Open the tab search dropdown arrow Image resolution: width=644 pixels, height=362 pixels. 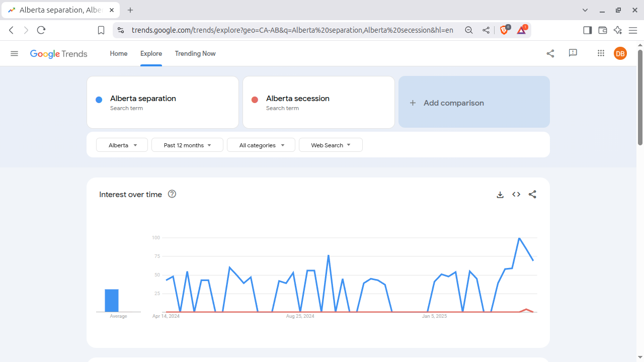click(585, 10)
